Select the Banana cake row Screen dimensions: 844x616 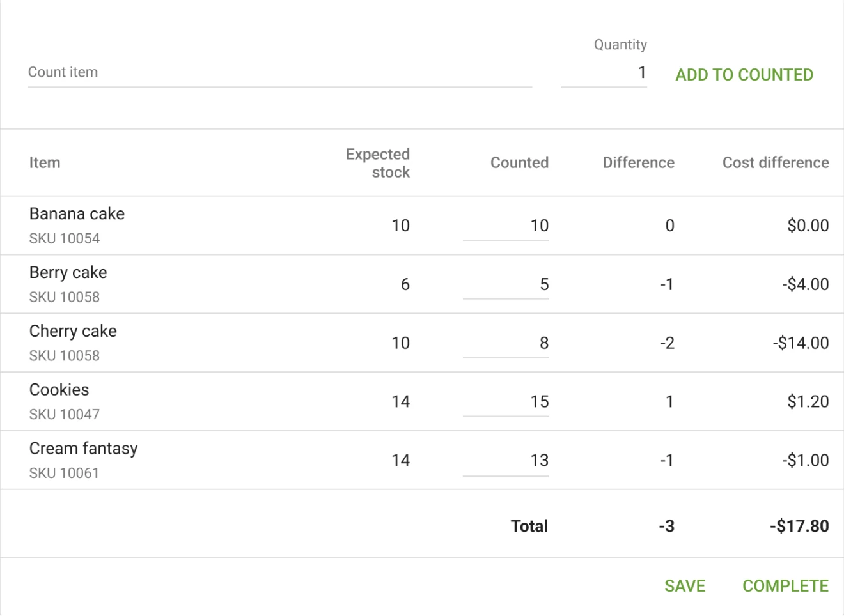click(x=77, y=214)
